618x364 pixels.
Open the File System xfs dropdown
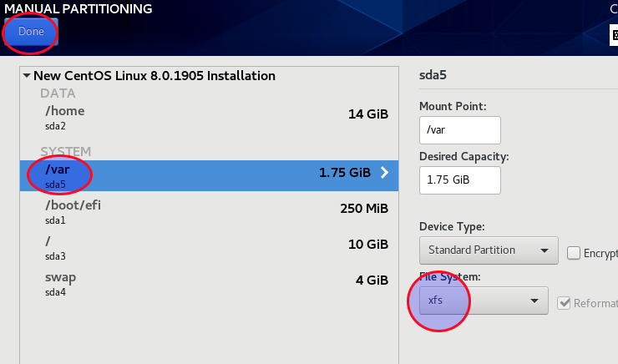tap(484, 301)
